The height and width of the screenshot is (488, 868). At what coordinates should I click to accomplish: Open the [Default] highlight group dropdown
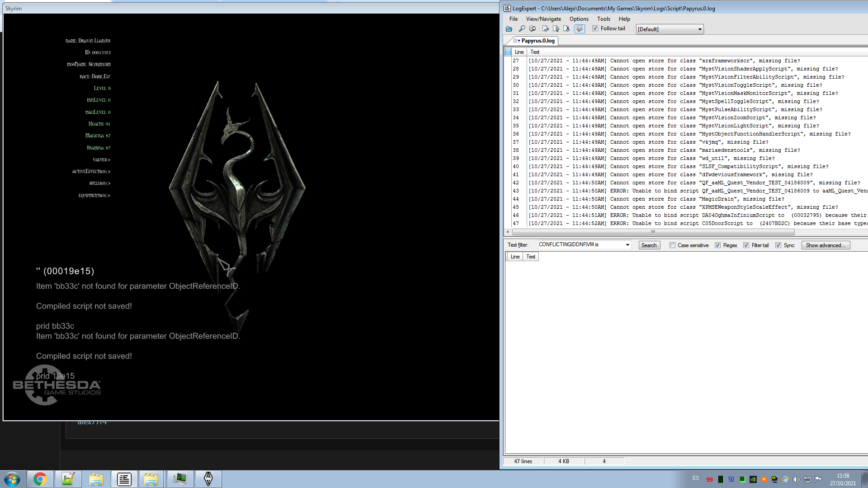coord(670,29)
